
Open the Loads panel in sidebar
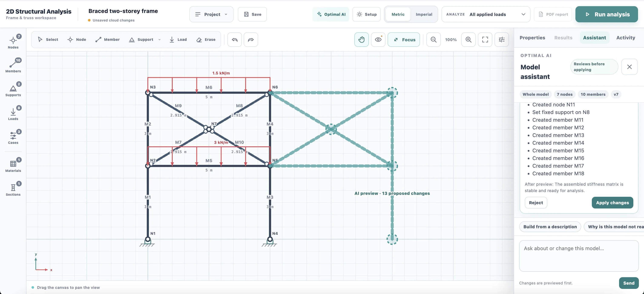[13, 113]
